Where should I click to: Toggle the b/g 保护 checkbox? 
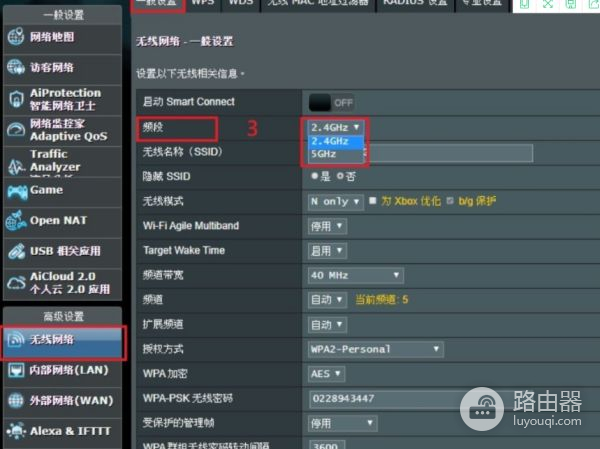click(450, 201)
